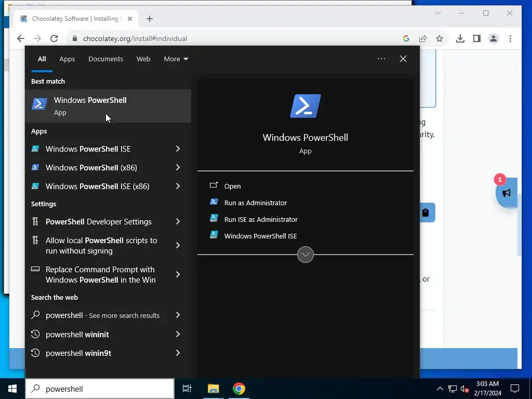Click the Google icon in address bar
Image resolution: width=532 pixels, height=399 pixels.
406,38
